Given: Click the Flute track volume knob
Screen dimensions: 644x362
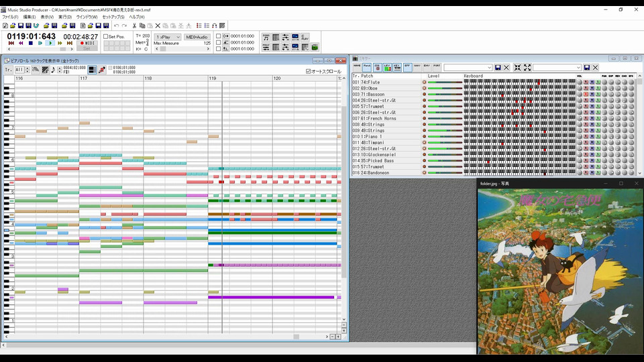Looking at the screenshot, I should coord(580,82).
